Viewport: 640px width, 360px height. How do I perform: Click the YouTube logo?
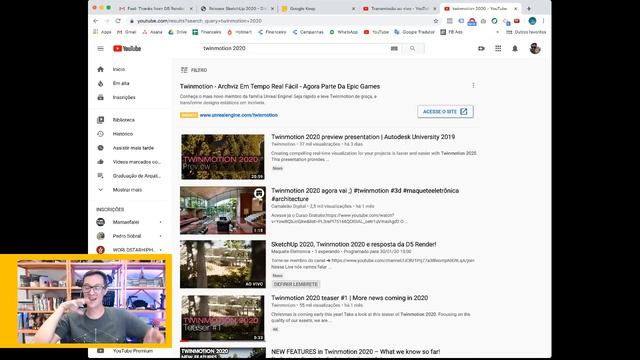click(127, 49)
